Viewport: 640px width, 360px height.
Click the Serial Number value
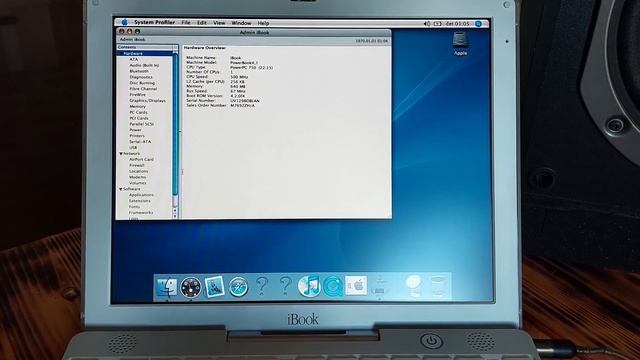click(245, 100)
